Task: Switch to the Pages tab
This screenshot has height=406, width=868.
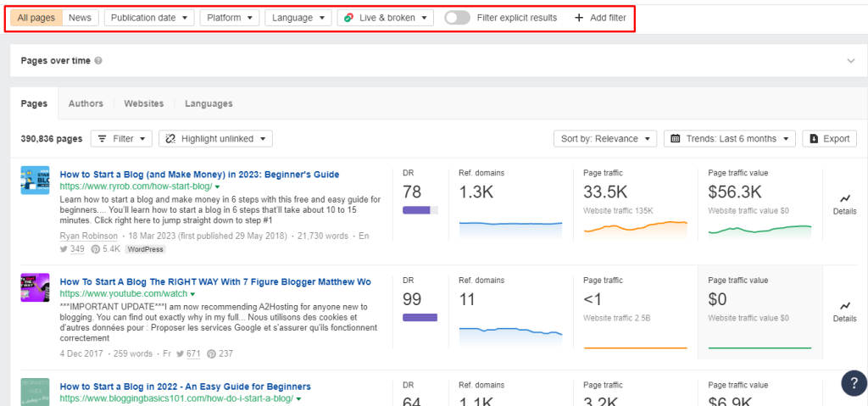Action: (x=34, y=103)
